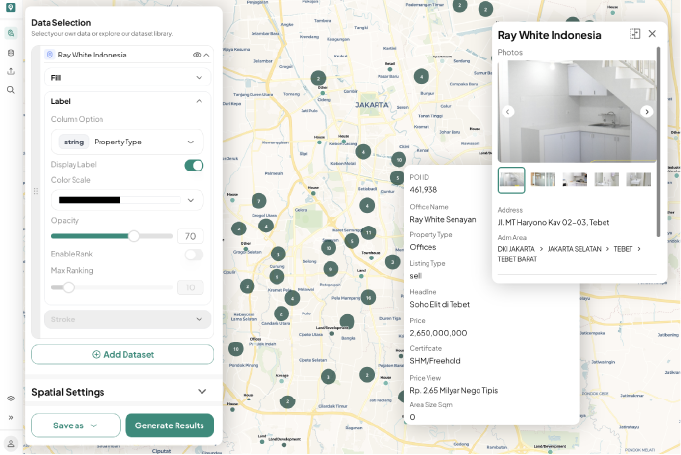Image resolution: width=681 pixels, height=455 pixels.
Task: Toggle Ray White Indonesia dataset visibility eye
Action: [197, 55]
